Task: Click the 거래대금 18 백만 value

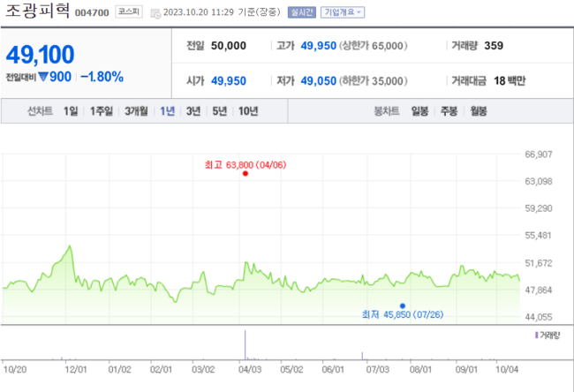Action: pos(510,81)
